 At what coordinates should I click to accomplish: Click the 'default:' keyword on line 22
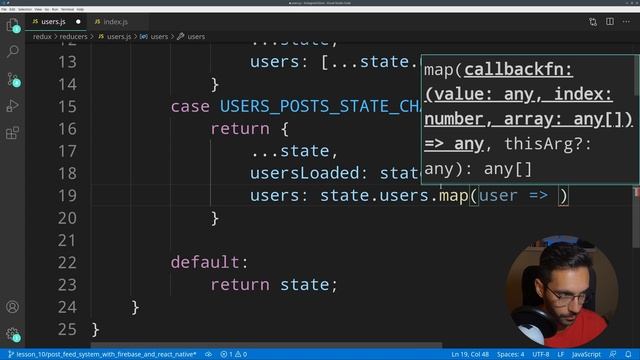click(x=209, y=262)
